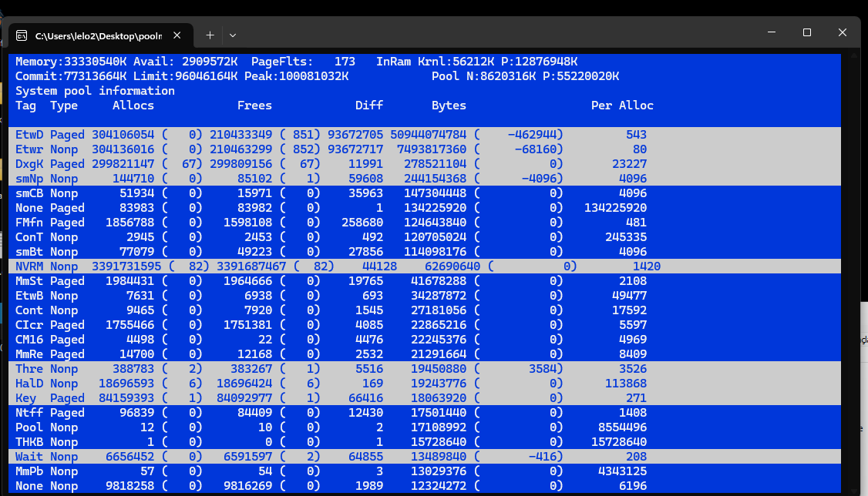Click the Pool N:8620316K value
The width and height of the screenshot is (868, 496).
coord(484,76)
